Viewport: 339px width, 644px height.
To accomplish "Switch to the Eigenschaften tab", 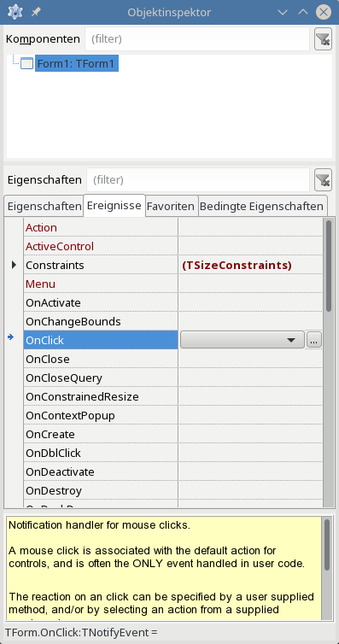I will click(x=44, y=206).
